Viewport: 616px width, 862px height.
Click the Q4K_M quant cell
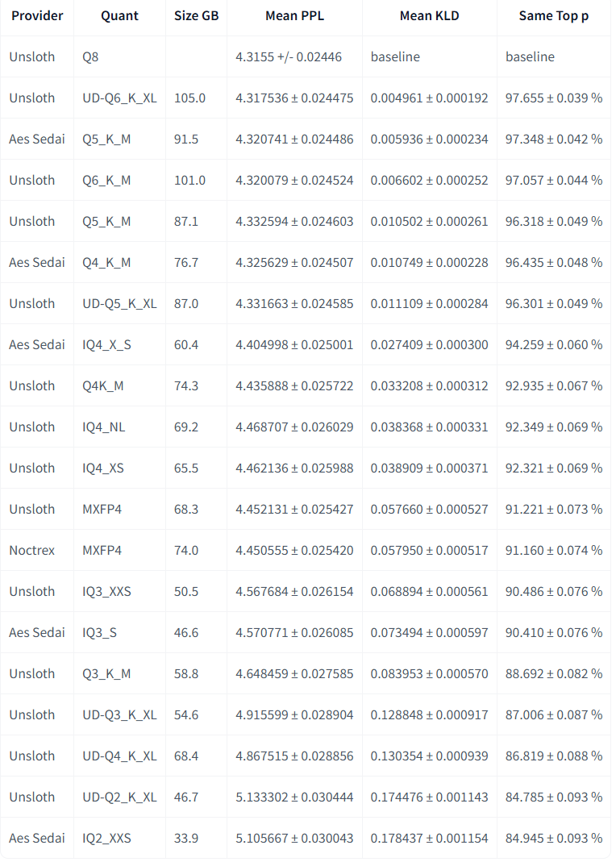pyautogui.click(x=103, y=386)
